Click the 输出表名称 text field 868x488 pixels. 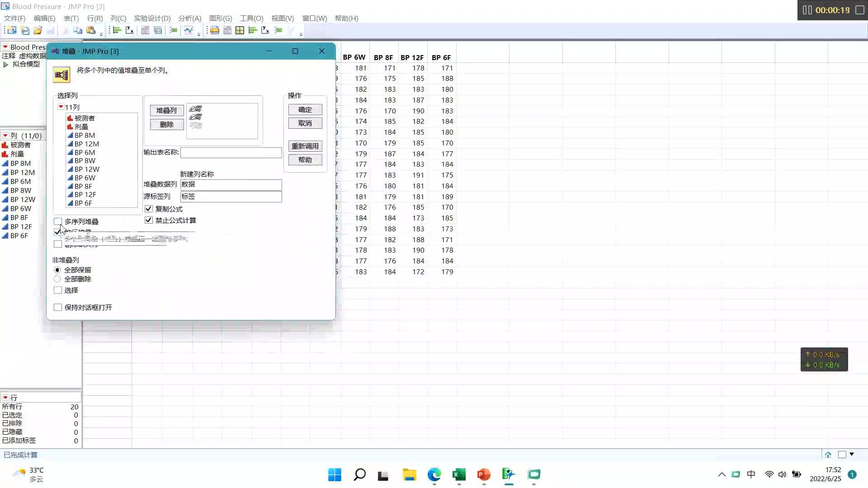click(x=231, y=153)
